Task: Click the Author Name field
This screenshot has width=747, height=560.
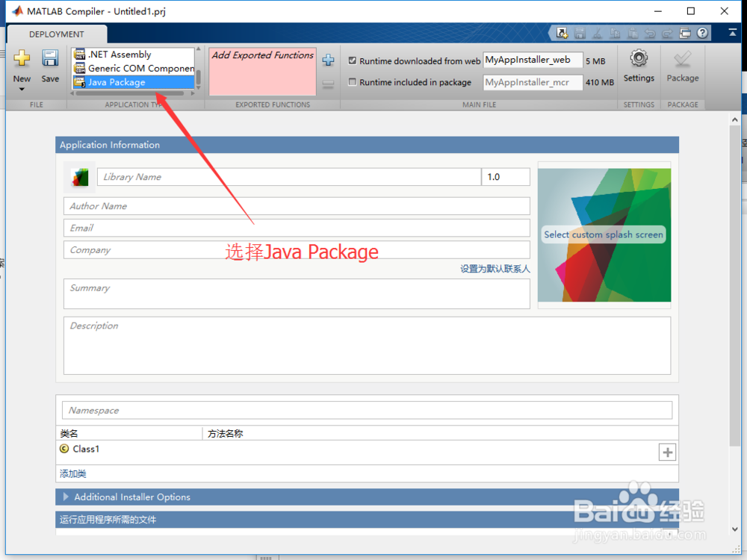Action: point(297,206)
